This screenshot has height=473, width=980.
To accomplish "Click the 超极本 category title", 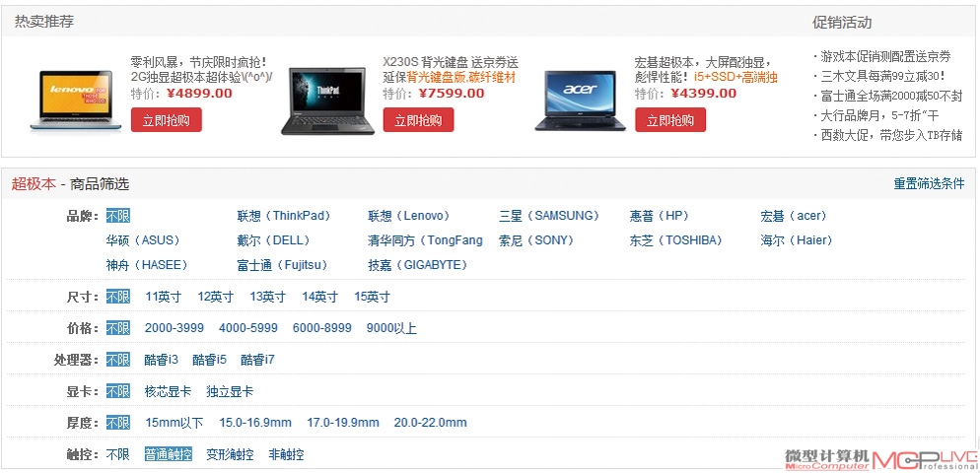I will (x=34, y=184).
